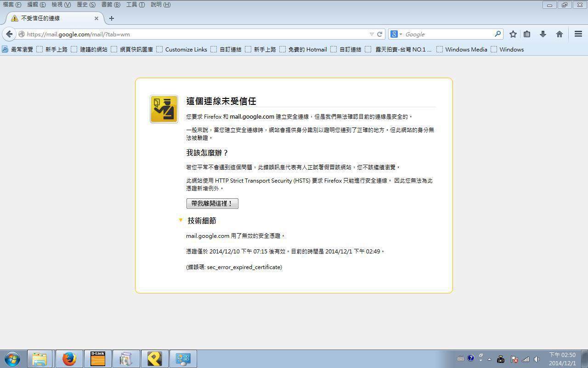Click the site identity globe icon
The height and width of the screenshot is (368, 588).
pos(22,34)
